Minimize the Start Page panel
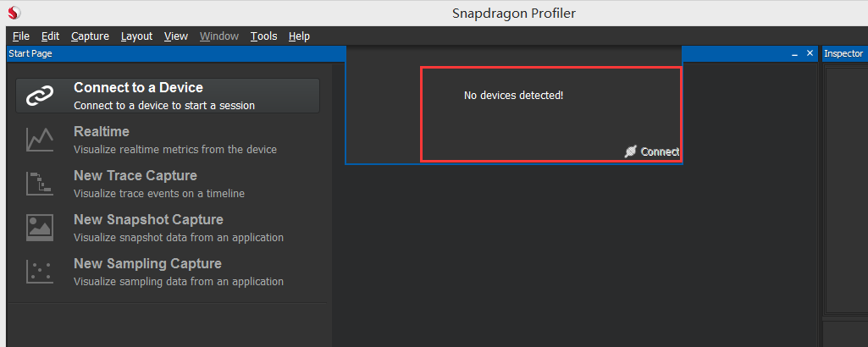868x347 pixels. [x=794, y=53]
